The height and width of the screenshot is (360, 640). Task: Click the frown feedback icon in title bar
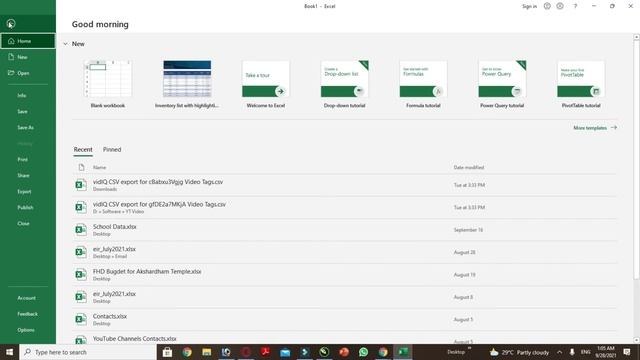pos(560,6)
